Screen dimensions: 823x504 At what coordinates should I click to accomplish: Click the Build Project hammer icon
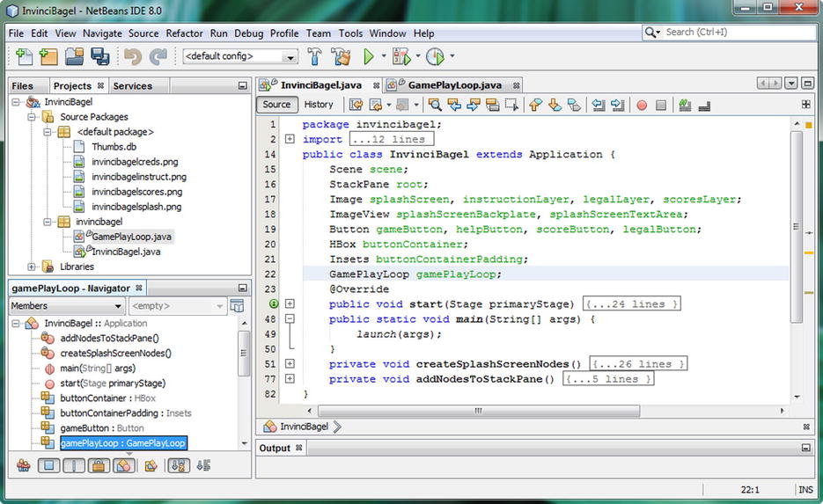coord(314,56)
